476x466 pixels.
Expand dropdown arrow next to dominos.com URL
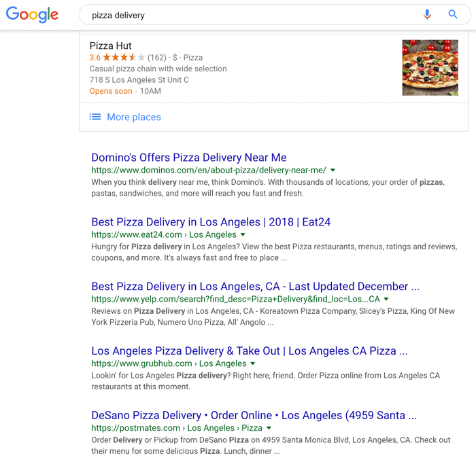pyautogui.click(x=333, y=171)
